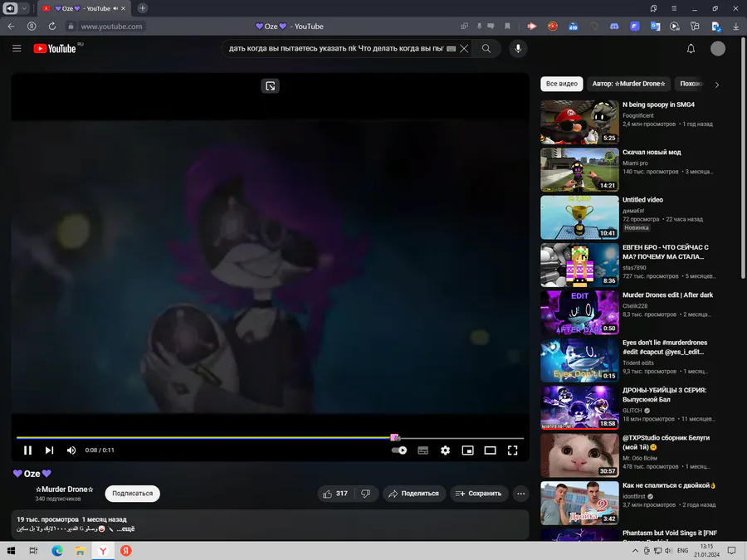This screenshot has width=747, height=560.
Task: Open new browser tab with plus
Action: click(x=143, y=8)
